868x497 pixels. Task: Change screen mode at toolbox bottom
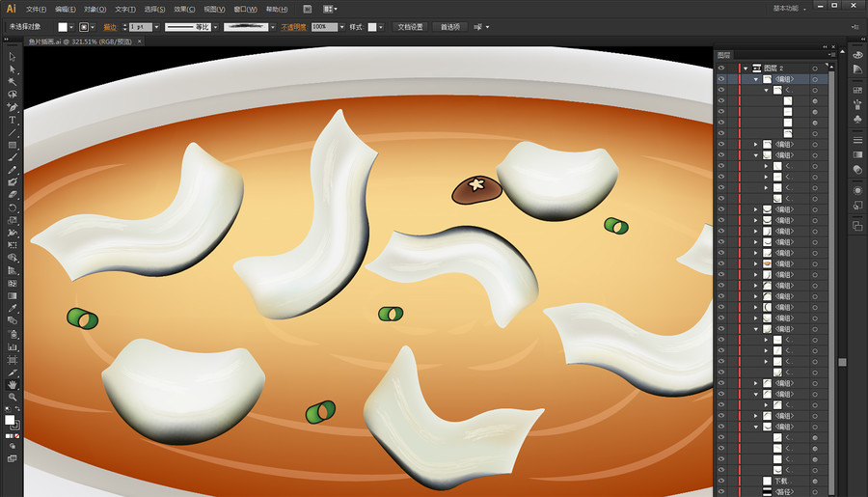click(13, 458)
